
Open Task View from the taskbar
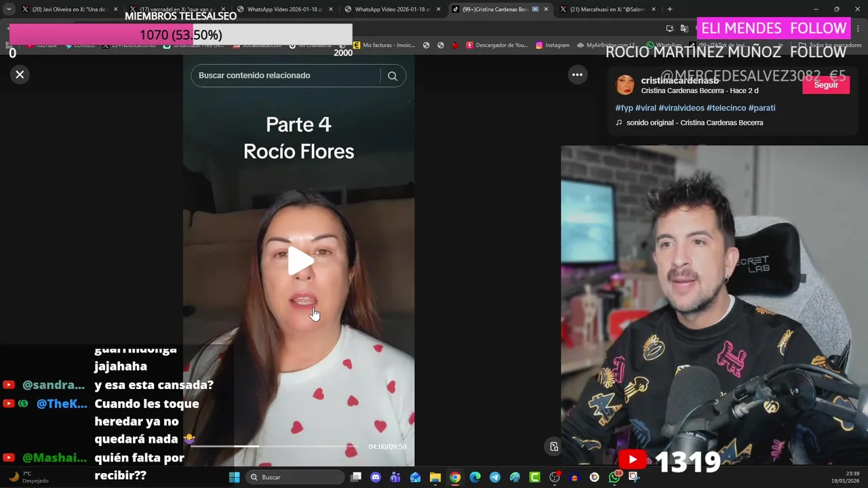[356, 477]
